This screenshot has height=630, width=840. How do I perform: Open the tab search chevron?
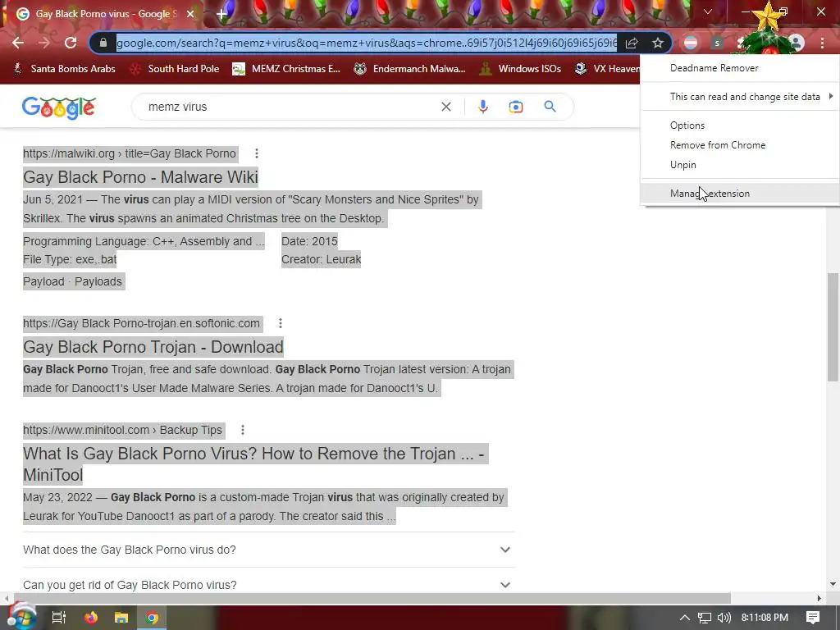pyautogui.click(x=708, y=11)
